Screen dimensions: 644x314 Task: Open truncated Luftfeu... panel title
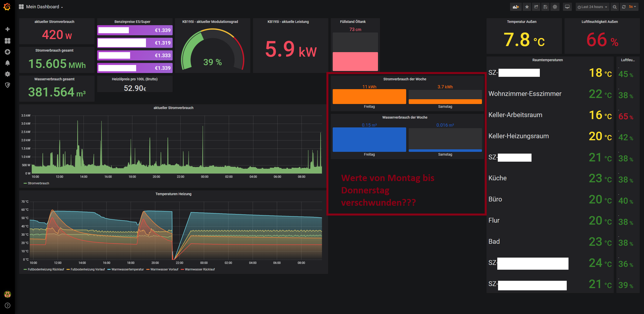(628, 60)
